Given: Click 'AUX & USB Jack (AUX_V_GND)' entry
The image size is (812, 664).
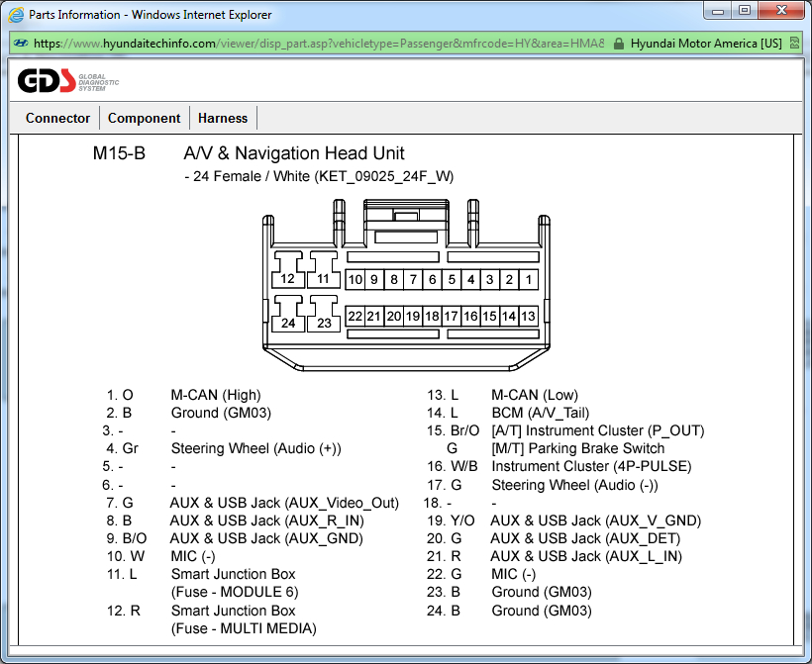Looking at the screenshot, I should coord(596,521).
